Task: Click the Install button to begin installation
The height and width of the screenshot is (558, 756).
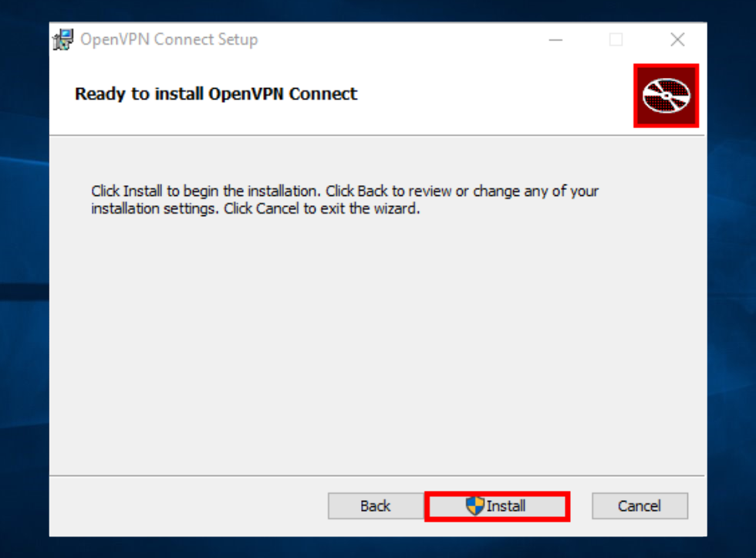Action: point(497,506)
